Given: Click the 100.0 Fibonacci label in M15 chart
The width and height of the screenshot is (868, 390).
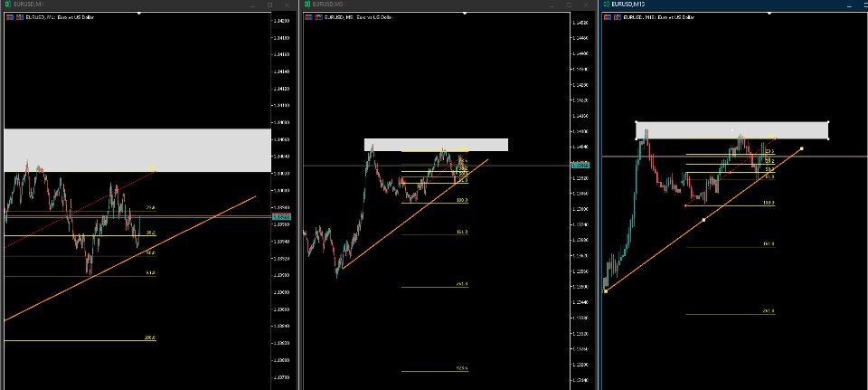Looking at the screenshot, I should [x=769, y=203].
